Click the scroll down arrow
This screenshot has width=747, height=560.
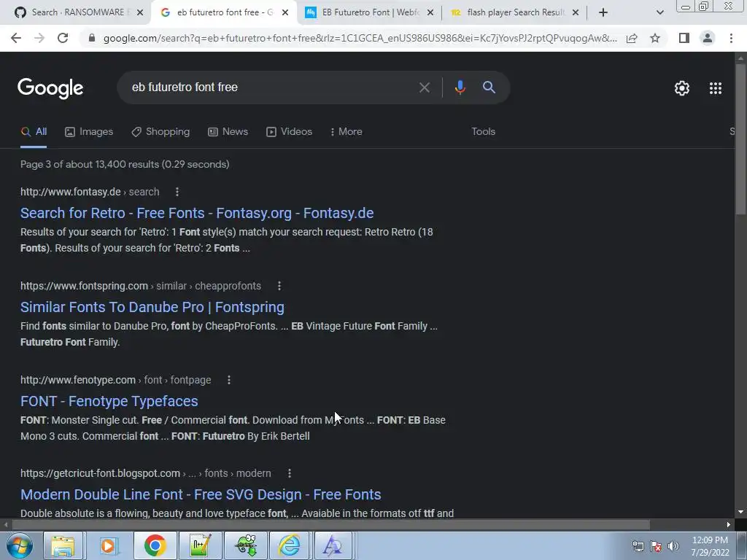[740, 512]
